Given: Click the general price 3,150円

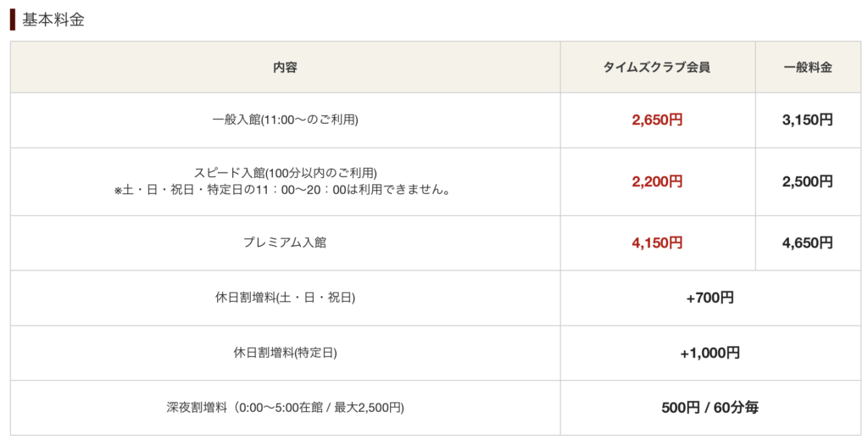Looking at the screenshot, I should pyautogui.click(x=807, y=120).
